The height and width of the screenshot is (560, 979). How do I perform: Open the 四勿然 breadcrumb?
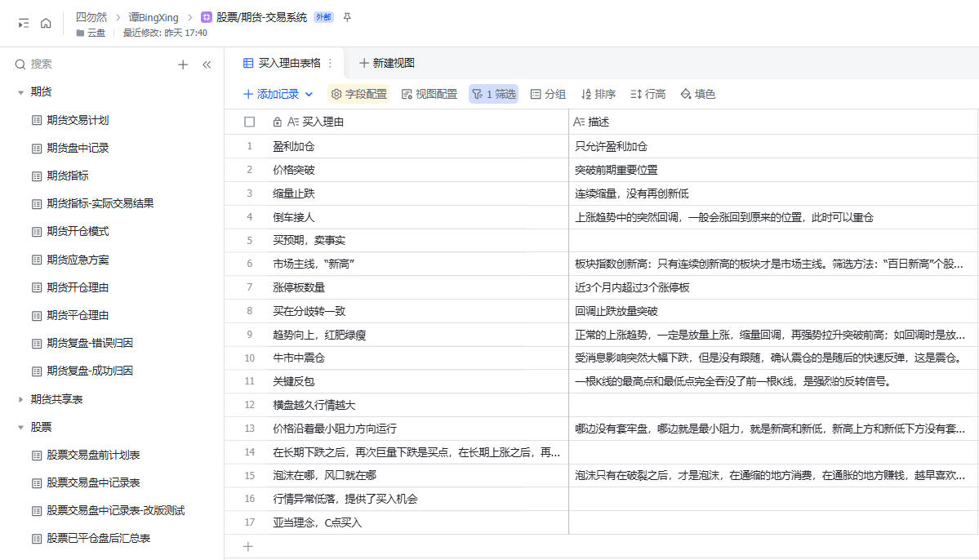91,17
